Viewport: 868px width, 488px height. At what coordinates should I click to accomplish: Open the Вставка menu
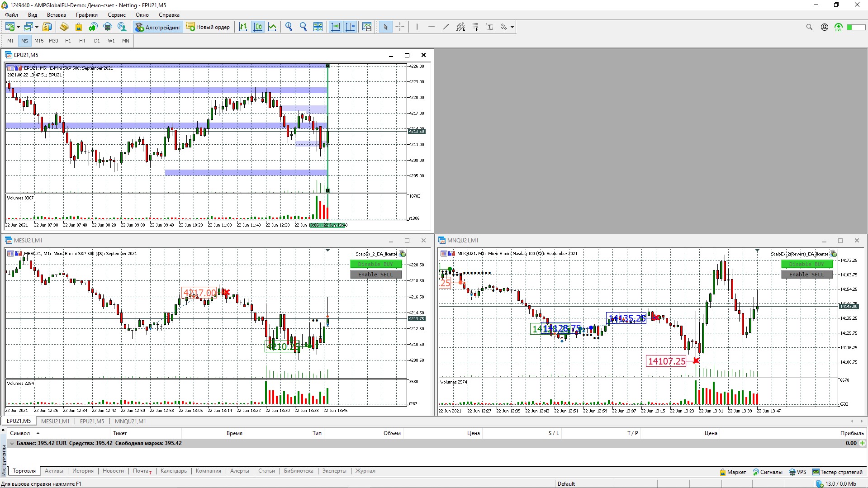[x=57, y=15]
